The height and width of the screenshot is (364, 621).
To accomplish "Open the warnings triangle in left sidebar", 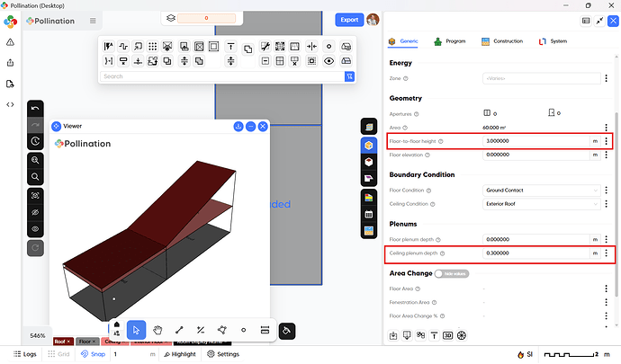I will click(10, 42).
